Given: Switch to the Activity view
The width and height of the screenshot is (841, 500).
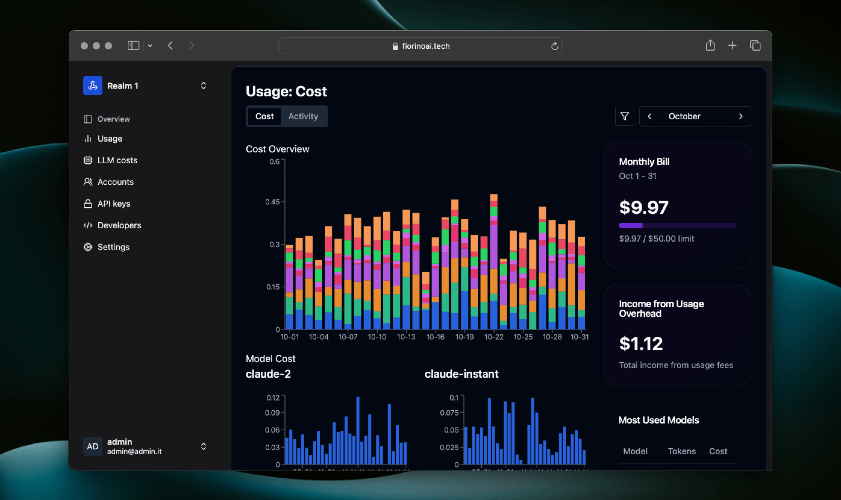Looking at the screenshot, I should coord(303,116).
